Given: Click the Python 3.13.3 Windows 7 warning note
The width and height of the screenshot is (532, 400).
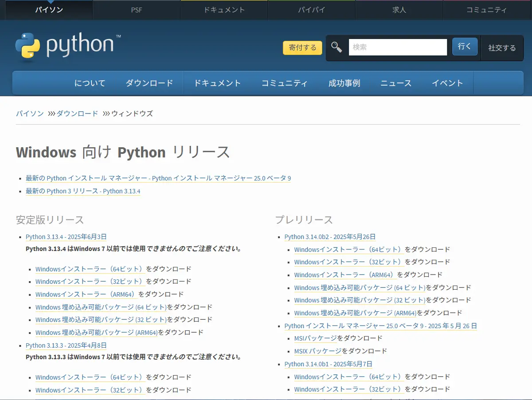Looking at the screenshot, I should point(133,357).
